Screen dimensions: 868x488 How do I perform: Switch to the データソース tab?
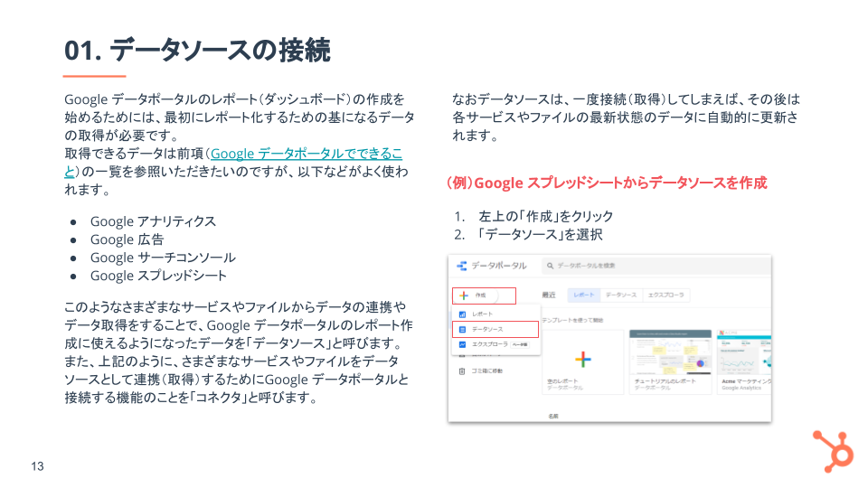[x=621, y=296]
